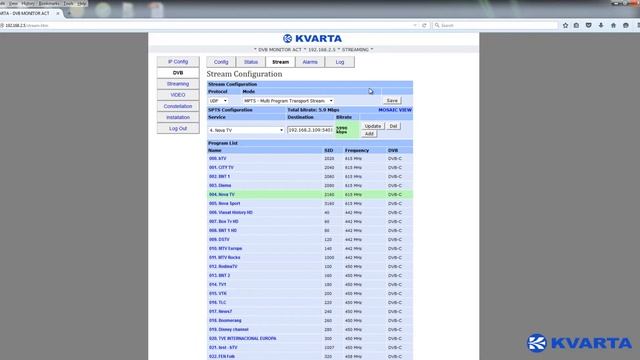Open VIDEO in the sidebar
Viewport: 640px width, 360px height.
coord(178,95)
